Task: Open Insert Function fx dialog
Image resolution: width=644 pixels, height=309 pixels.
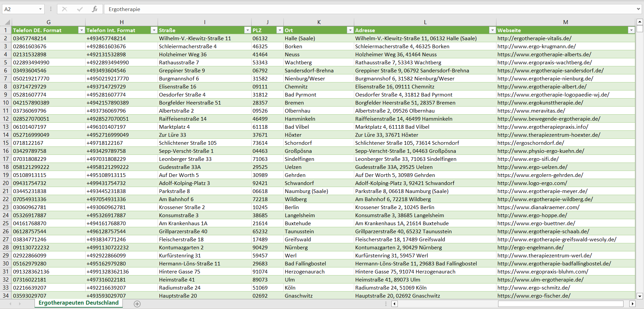Action: coord(95,9)
